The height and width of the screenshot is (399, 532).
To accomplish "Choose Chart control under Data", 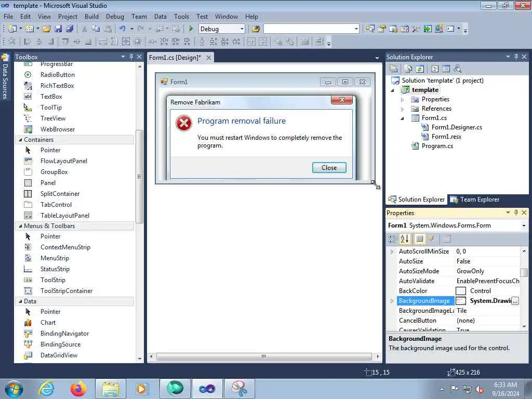I will coord(48,322).
